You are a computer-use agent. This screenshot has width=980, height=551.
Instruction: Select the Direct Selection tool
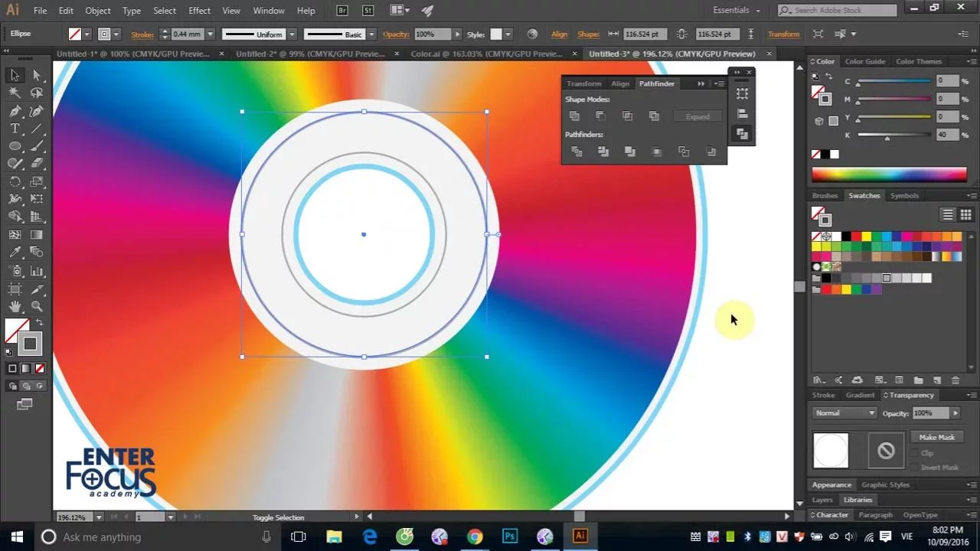(x=37, y=75)
